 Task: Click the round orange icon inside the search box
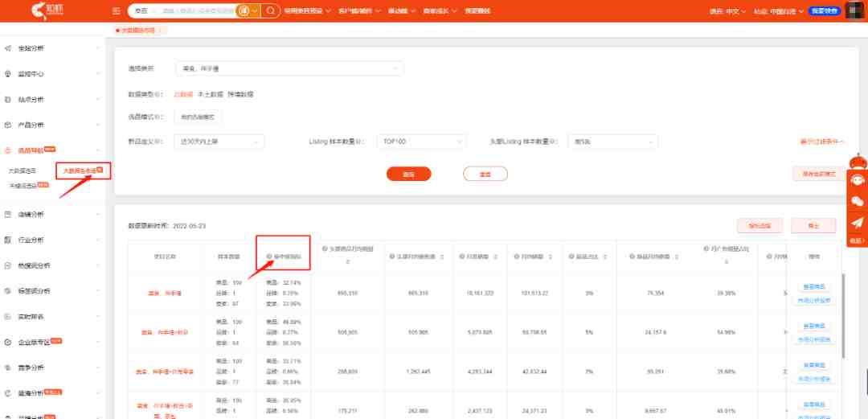(243, 10)
